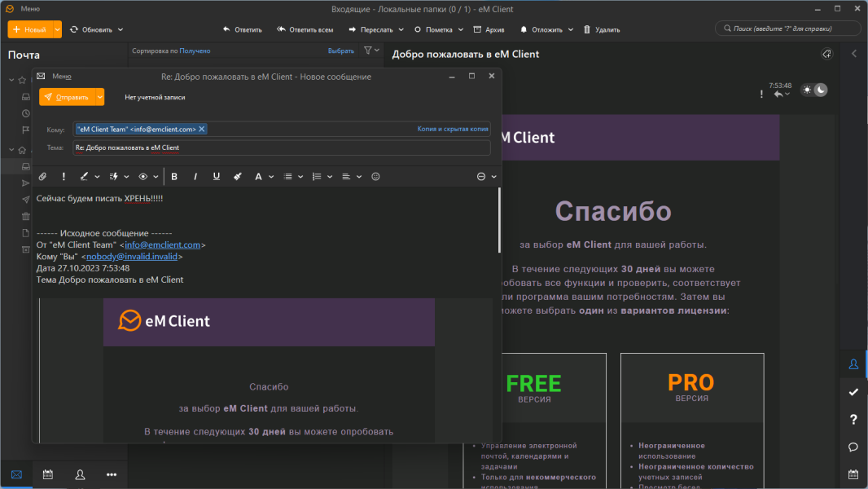
Task: Open Contacts view in bottom navigation
Action: coord(80,474)
